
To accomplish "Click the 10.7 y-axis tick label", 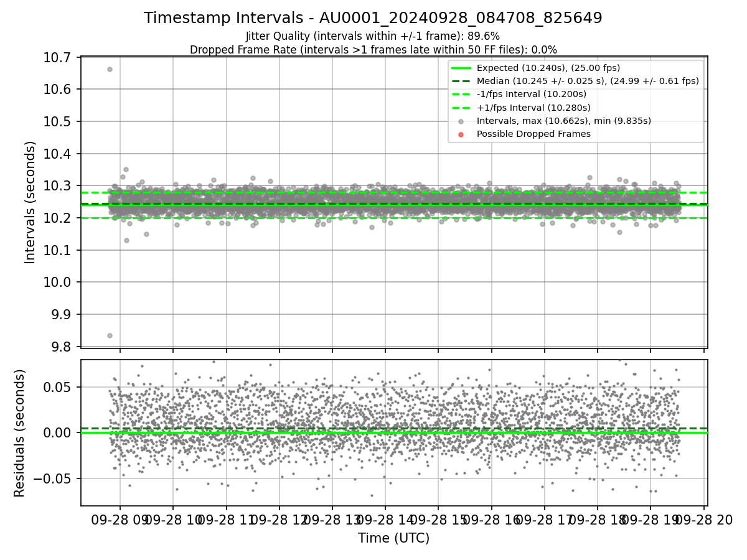I will pos(59,57).
